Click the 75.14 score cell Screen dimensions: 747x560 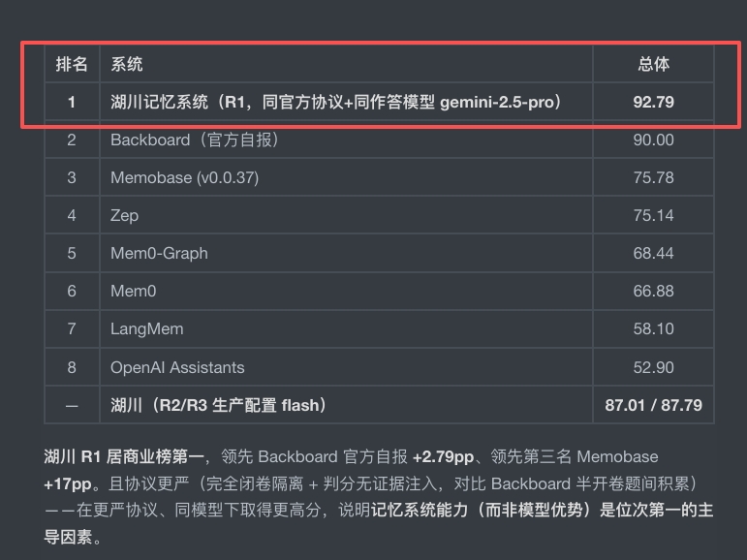tap(654, 215)
